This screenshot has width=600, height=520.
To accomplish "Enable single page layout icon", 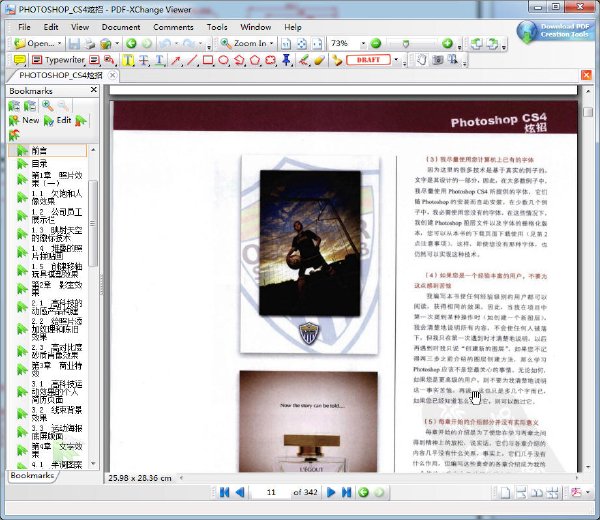I will coord(505,492).
